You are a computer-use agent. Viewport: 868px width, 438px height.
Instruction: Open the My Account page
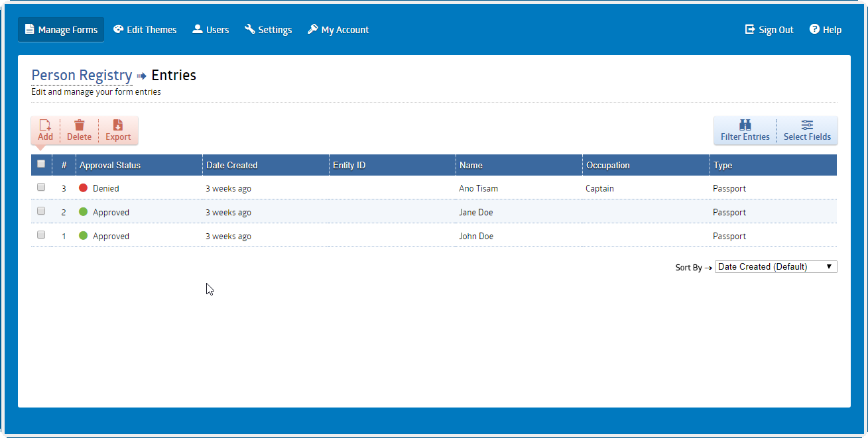338,29
